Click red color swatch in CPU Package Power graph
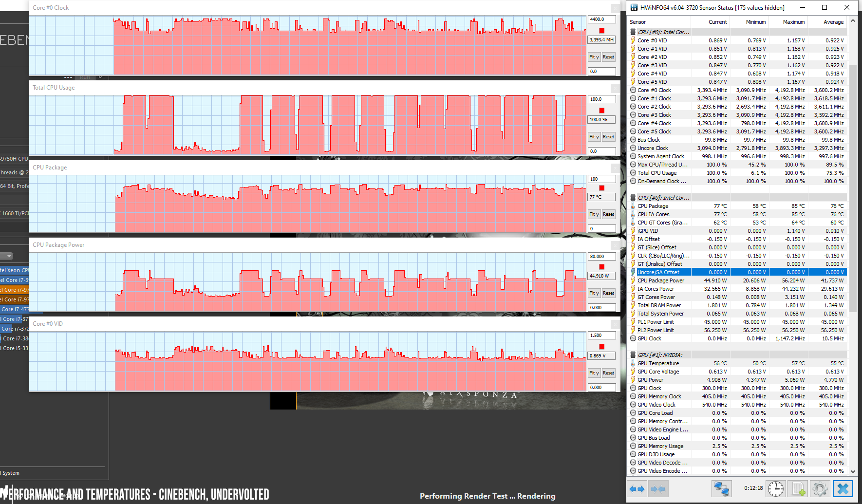The height and width of the screenshot is (504, 862). point(602,267)
